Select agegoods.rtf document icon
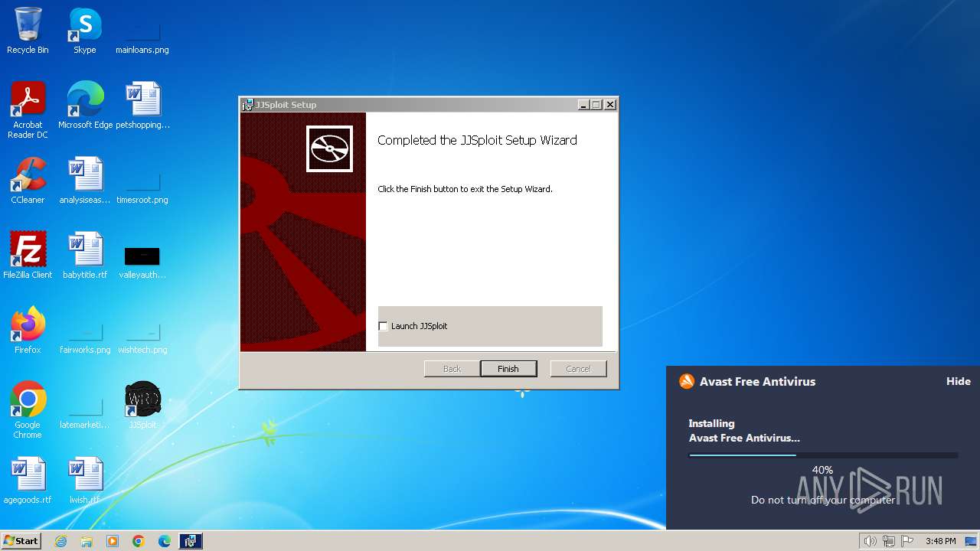Viewport: 980px width, 551px height. 28,481
